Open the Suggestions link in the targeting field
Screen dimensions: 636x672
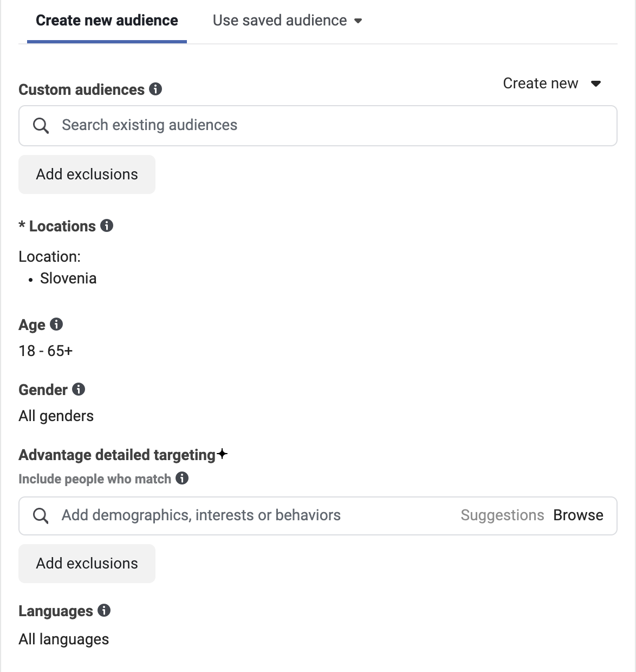[x=502, y=515]
